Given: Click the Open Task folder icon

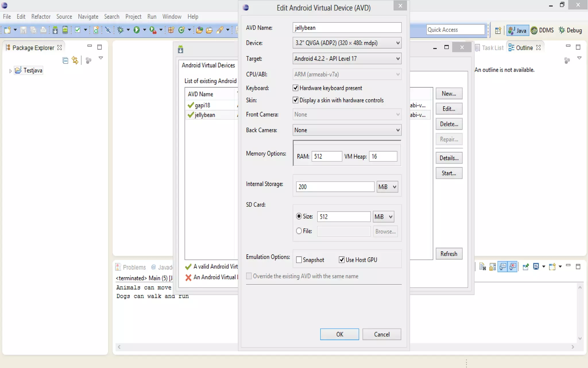Looking at the screenshot, I should coord(209,30).
